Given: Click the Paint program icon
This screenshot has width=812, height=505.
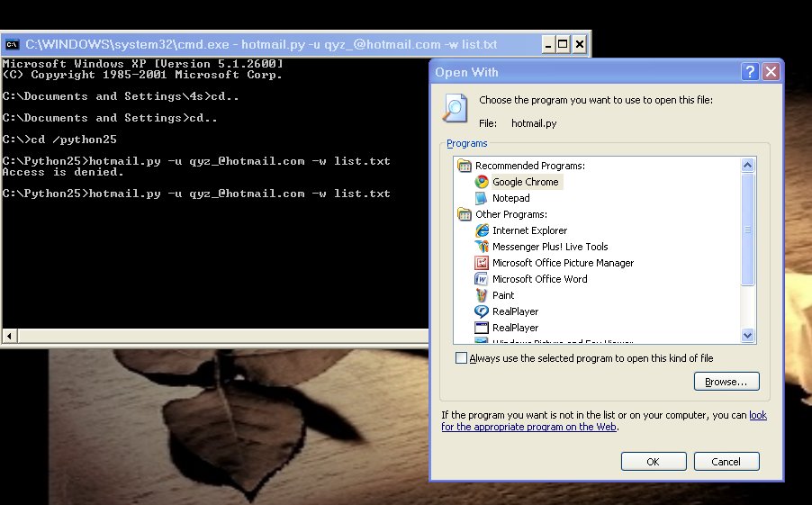Looking at the screenshot, I should click(482, 295).
